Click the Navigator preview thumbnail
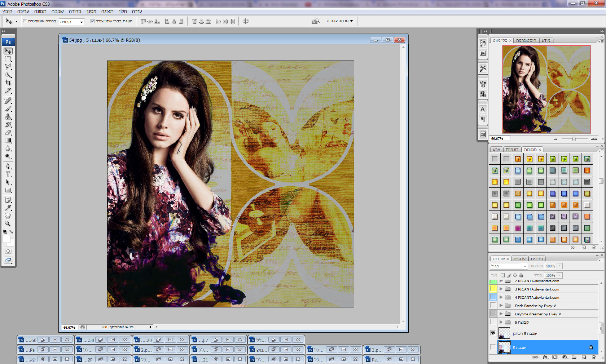The height and width of the screenshot is (364, 606). pos(546,89)
